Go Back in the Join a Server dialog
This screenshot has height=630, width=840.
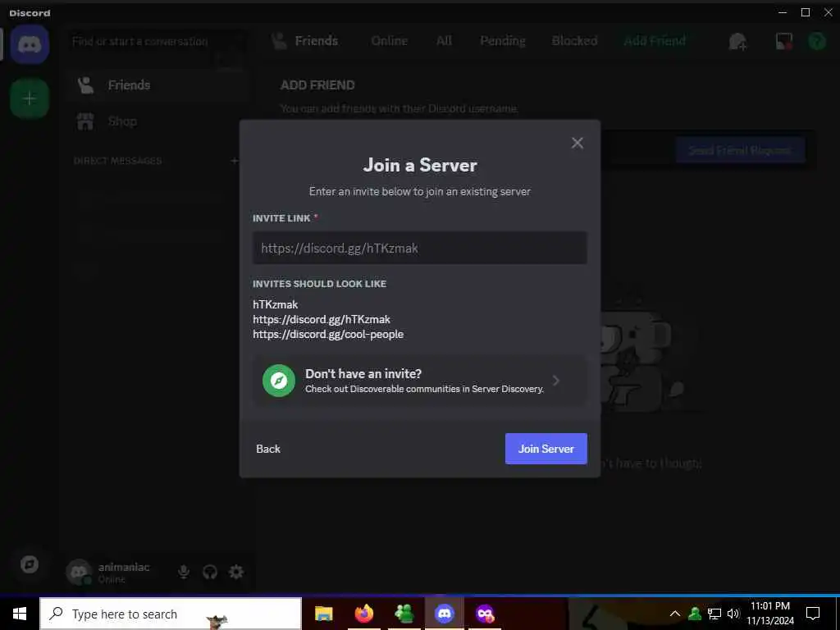(x=268, y=449)
